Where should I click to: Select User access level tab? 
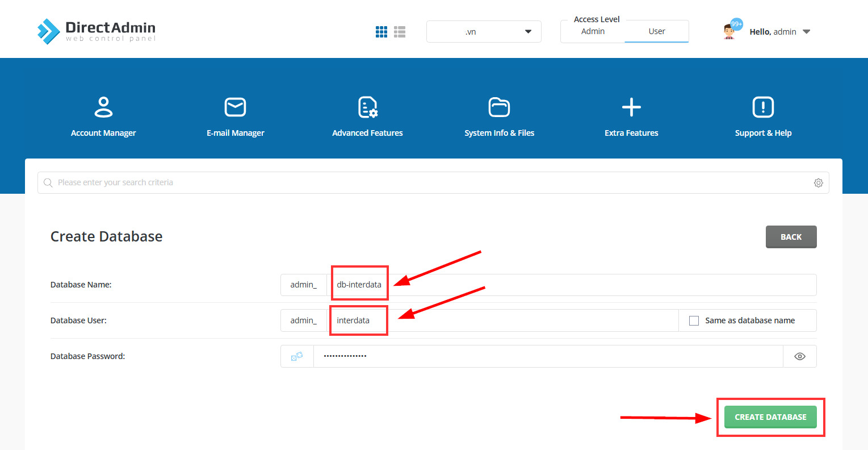click(x=657, y=31)
